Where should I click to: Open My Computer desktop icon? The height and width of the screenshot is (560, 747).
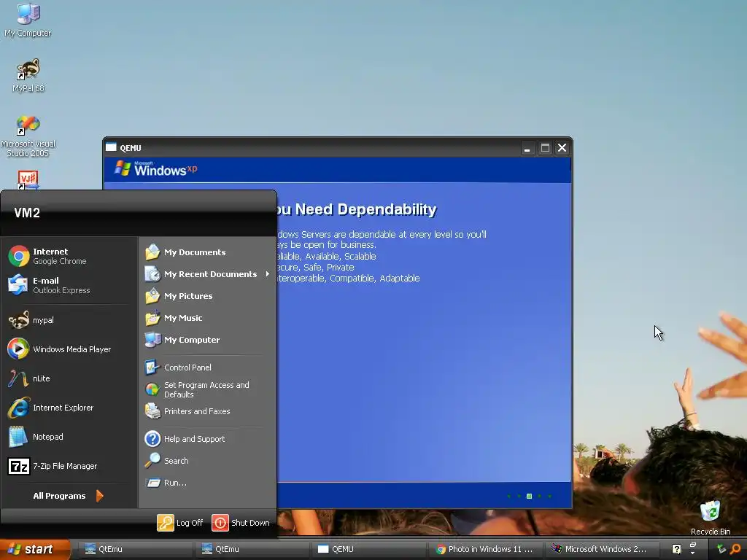click(28, 20)
